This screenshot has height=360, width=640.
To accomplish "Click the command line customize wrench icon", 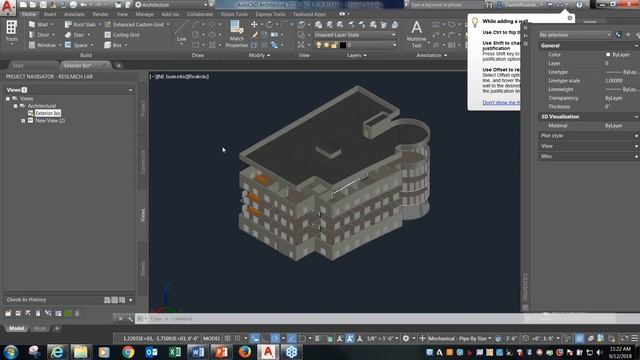I will tap(130, 319).
